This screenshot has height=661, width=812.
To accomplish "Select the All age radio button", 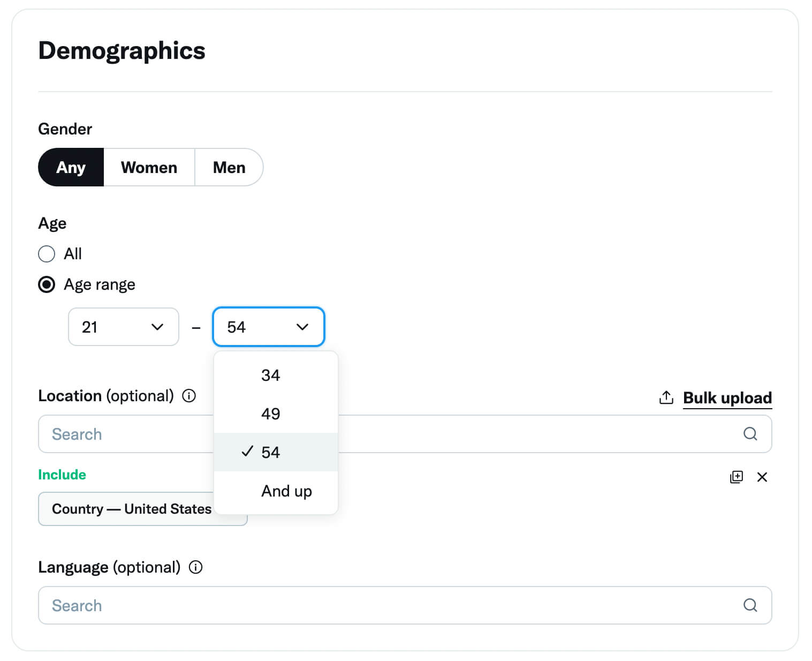I will click(x=47, y=253).
